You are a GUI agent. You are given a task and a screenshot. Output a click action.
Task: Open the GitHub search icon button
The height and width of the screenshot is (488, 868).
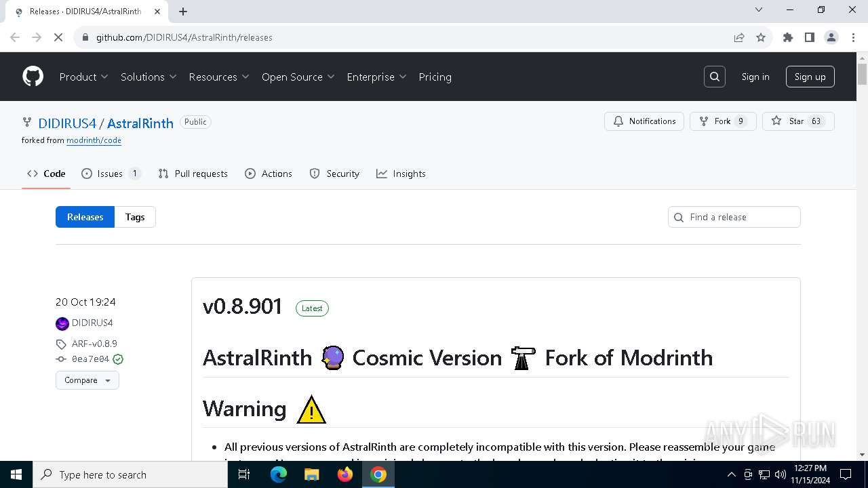click(x=715, y=77)
